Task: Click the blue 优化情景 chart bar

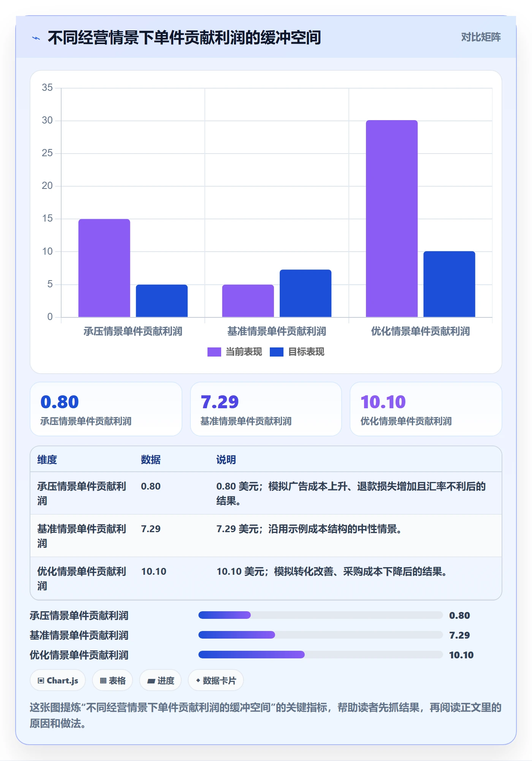Action: pos(449,284)
